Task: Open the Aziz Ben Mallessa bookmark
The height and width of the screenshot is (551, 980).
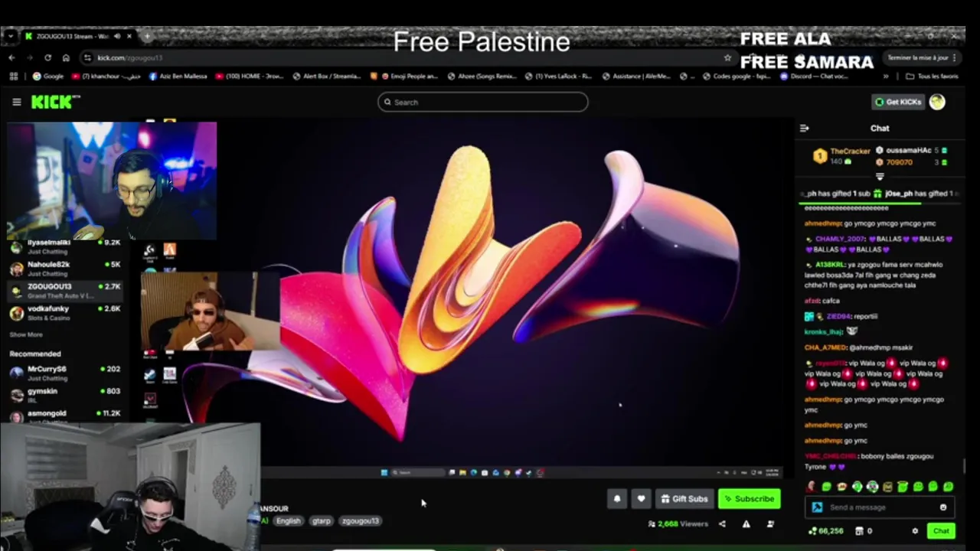Action: pyautogui.click(x=178, y=77)
